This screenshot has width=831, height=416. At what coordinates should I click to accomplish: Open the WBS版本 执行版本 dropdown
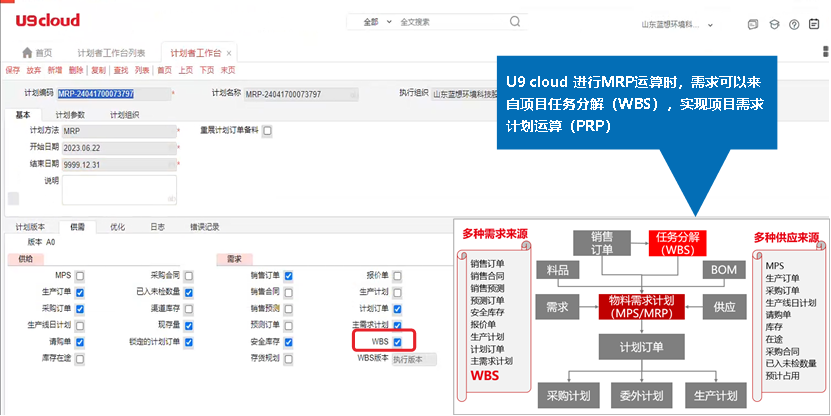click(414, 359)
